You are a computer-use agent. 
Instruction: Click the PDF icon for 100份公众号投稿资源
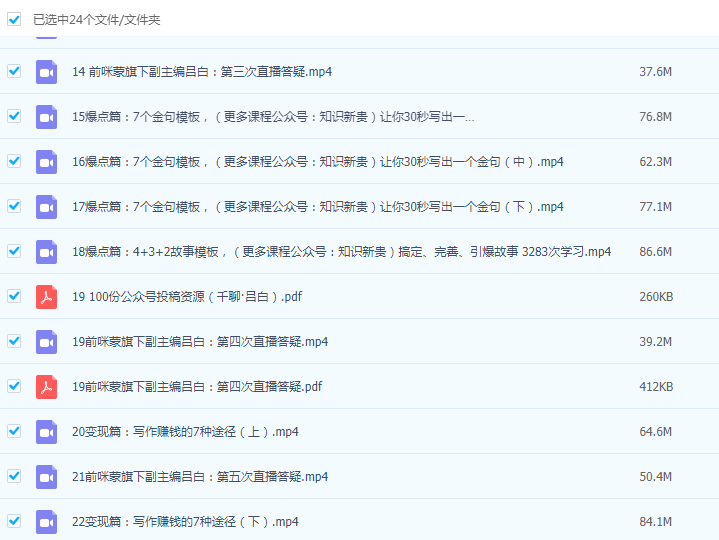pos(46,297)
